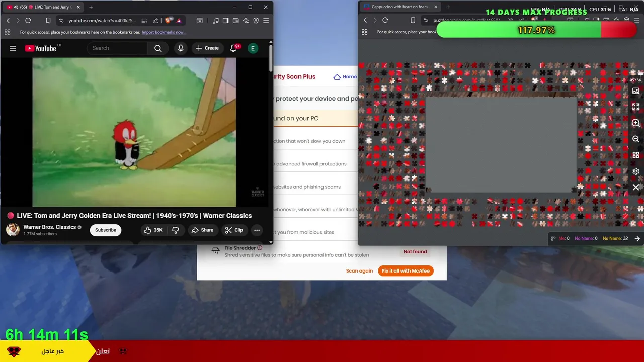The height and width of the screenshot is (362, 644).
Task: Zoom out on the puzzle
Action: [x=636, y=139]
